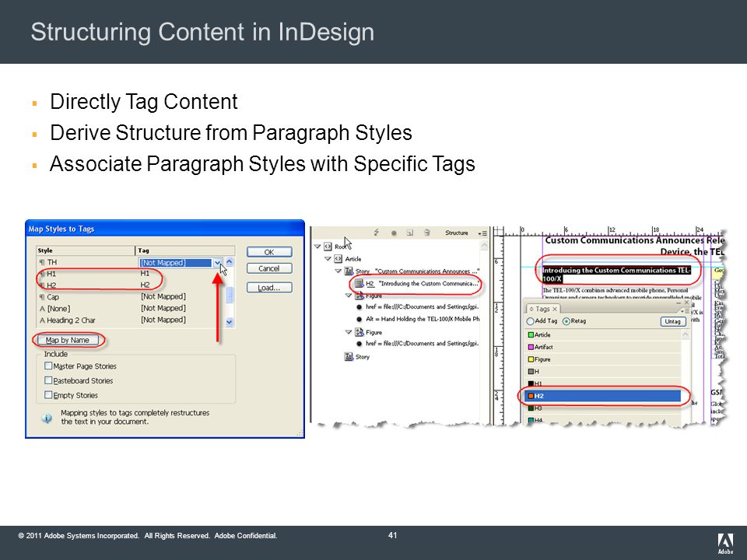This screenshot has width=747, height=560.
Task: Collapse the first Figure node
Action: click(x=349, y=296)
